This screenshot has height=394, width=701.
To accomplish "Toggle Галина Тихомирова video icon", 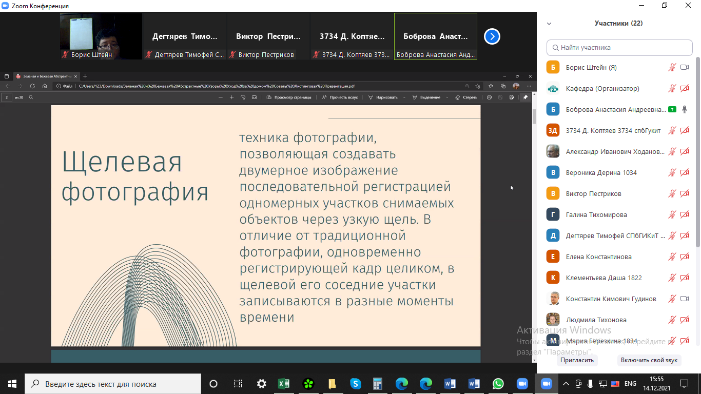I will 684,215.
